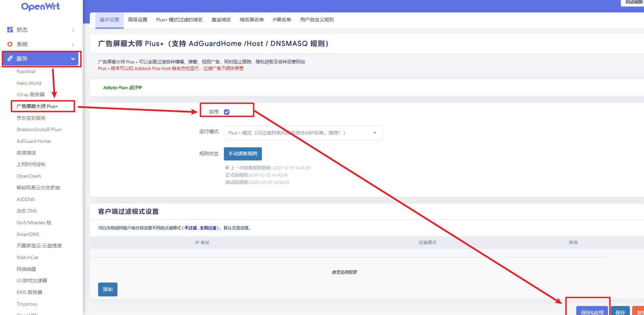This screenshot has height=315, width=644.
Task: Open the 运行模式 dropdown
Action: (303, 133)
